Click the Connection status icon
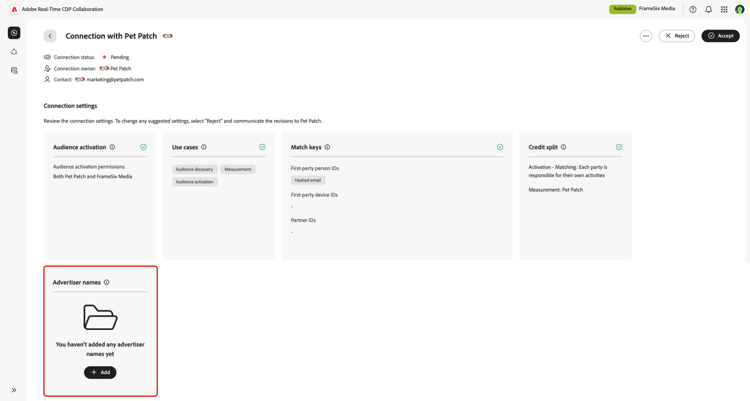 [47, 57]
